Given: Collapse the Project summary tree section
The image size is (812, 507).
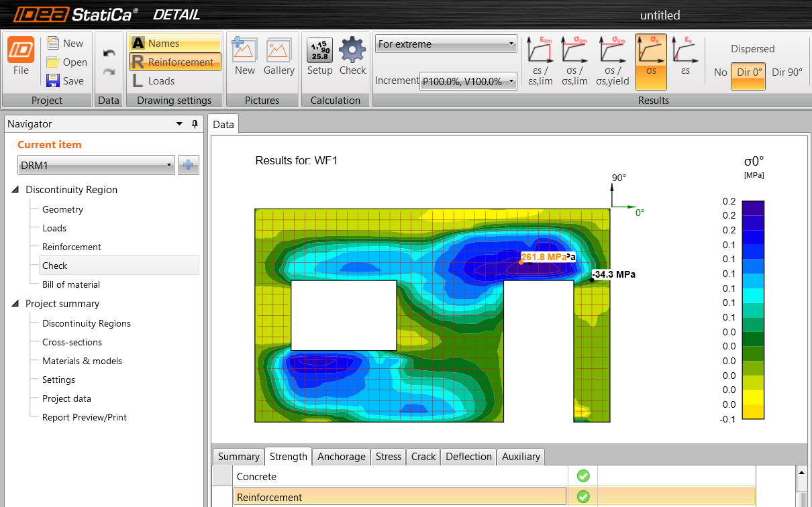Looking at the screenshot, I should [x=15, y=303].
